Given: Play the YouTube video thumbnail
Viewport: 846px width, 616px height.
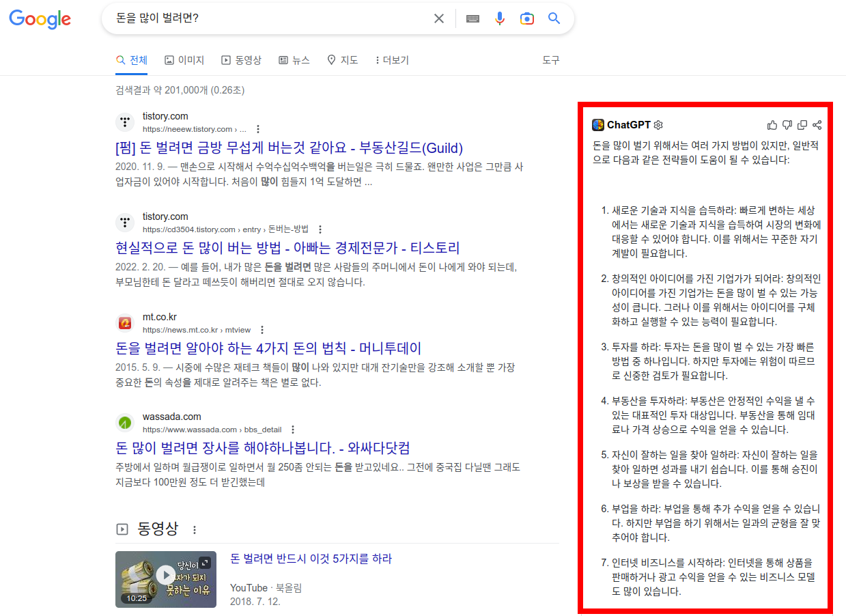Looking at the screenshot, I should (166, 575).
